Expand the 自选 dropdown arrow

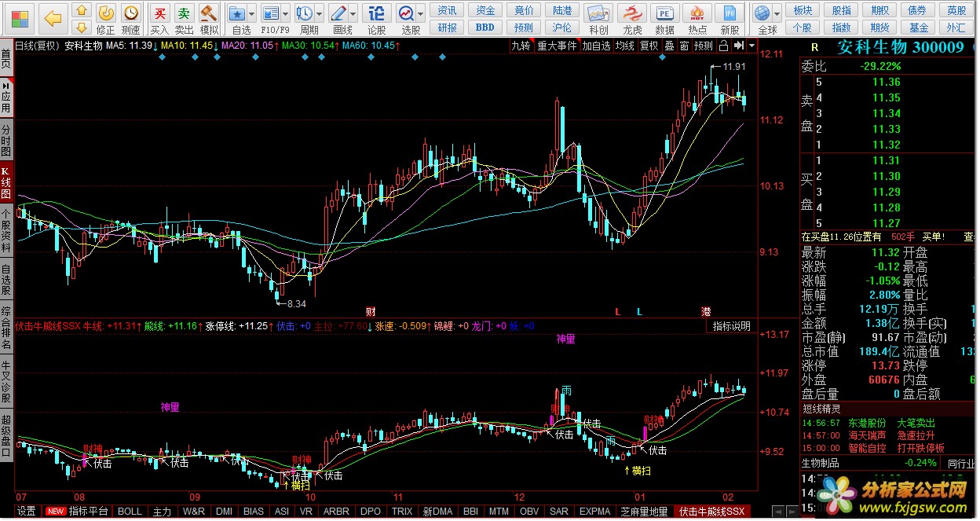[x=252, y=14]
